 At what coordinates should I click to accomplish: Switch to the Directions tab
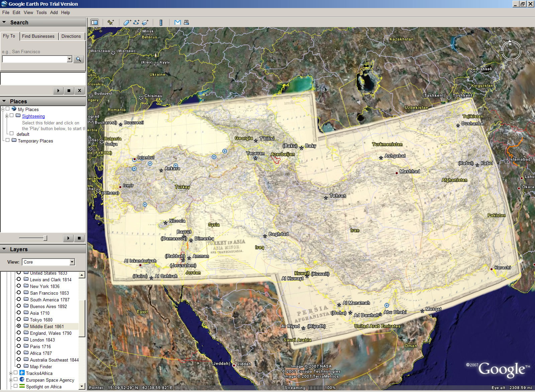coord(72,36)
